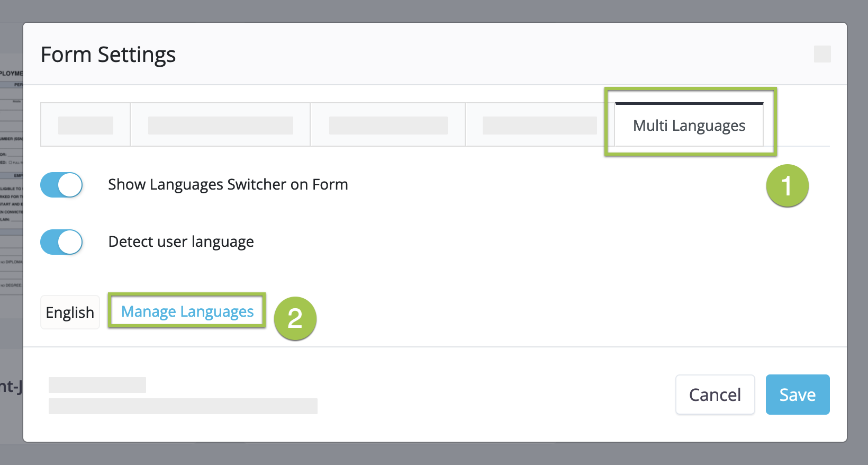Switch to the Multi Languages tab
Viewport: 868px width, 465px height.
[689, 126]
